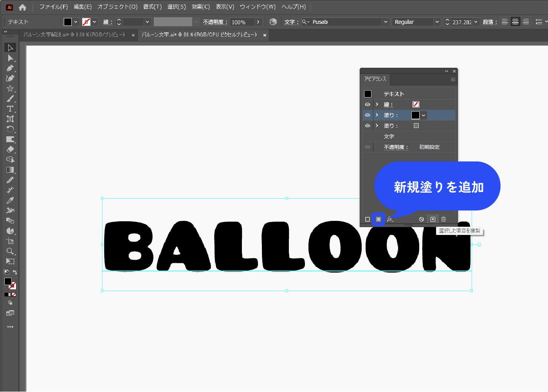548x392 pixels.
Task: Open the 書式 menu
Action: pyautogui.click(x=152, y=7)
